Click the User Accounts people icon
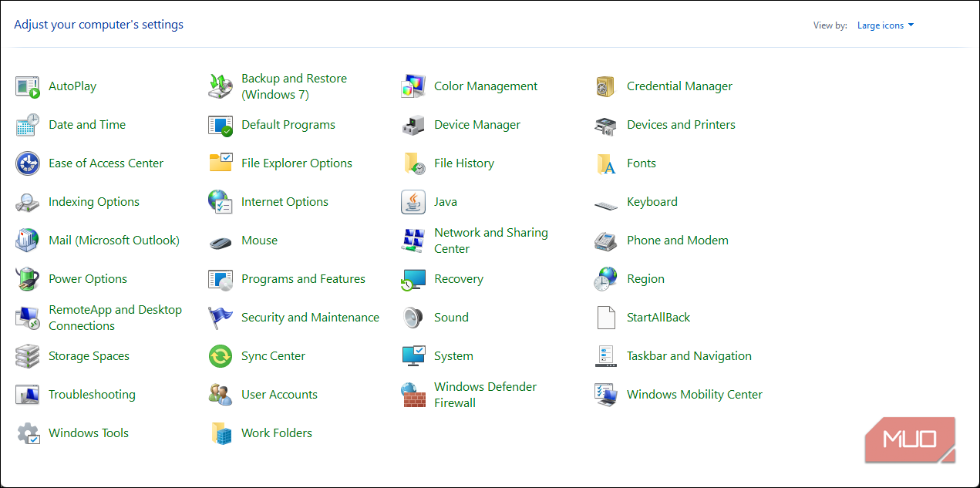This screenshot has width=980, height=488. [x=221, y=395]
